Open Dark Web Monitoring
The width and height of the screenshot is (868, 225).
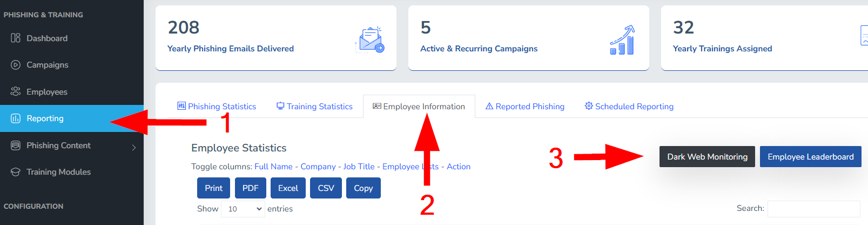(x=707, y=157)
